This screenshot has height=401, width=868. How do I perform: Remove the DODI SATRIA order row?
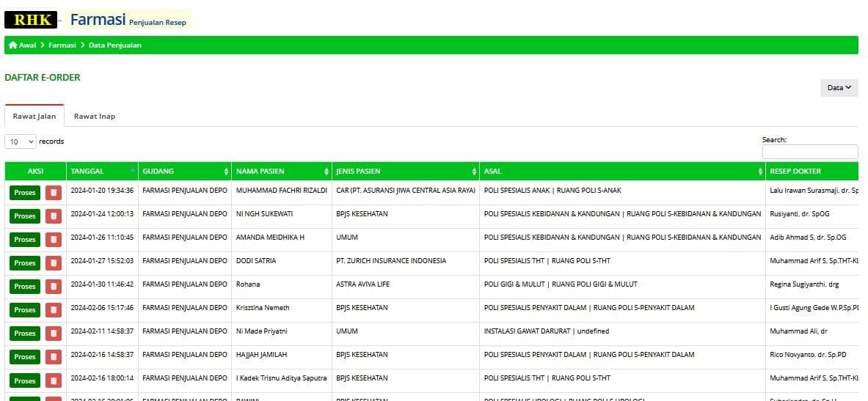[54, 263]
